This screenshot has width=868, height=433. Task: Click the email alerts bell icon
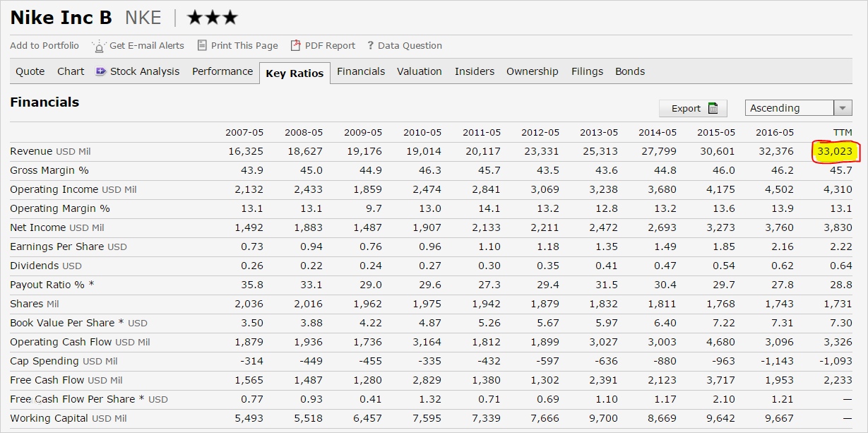pos(99,46)
